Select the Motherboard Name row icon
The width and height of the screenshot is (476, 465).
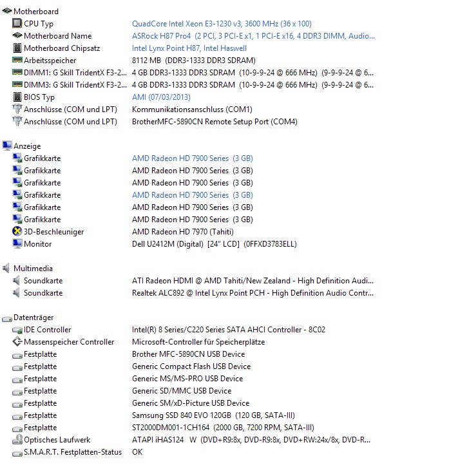click(17, 35)
